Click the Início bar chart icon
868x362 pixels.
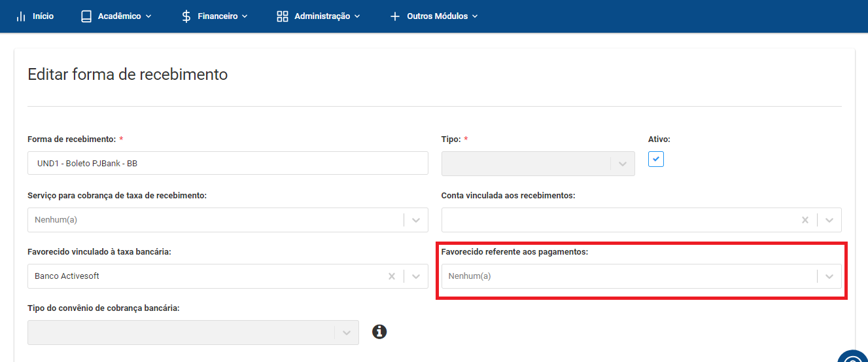[x=20, y=16]
